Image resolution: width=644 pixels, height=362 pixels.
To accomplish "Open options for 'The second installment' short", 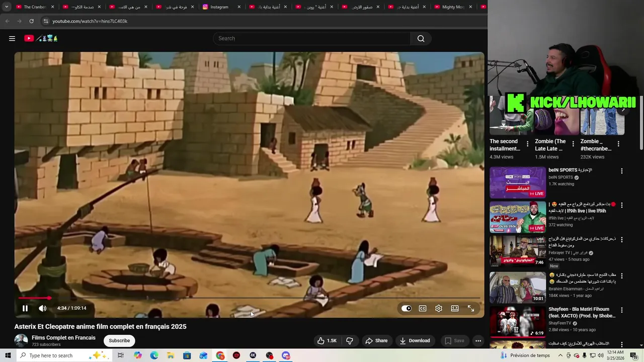I will point(527,144).
